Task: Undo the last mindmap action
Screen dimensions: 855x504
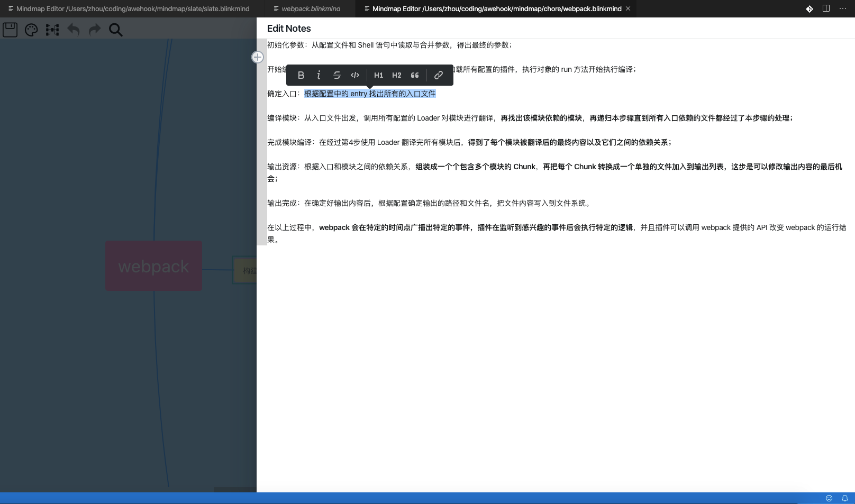Action: 74,30
